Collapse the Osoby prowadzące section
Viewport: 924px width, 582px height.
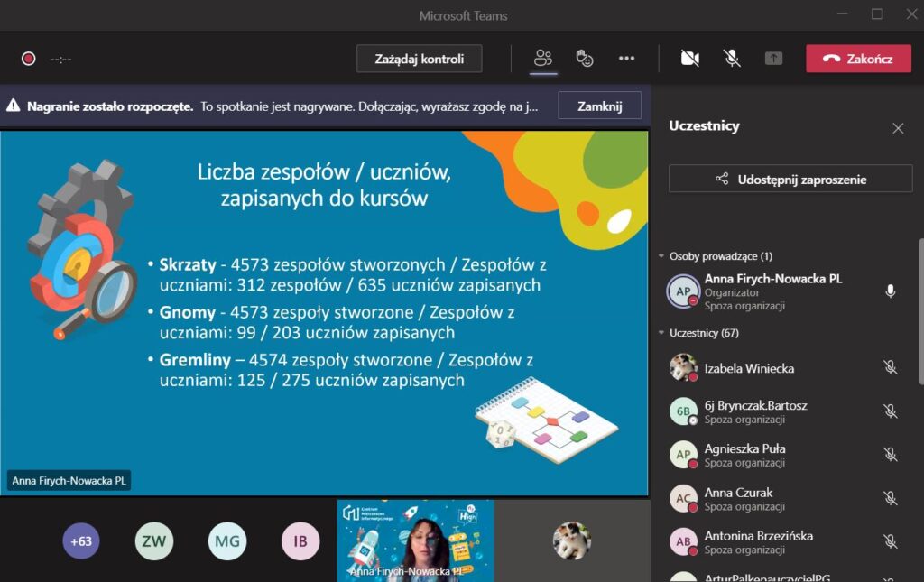tap(661, 256)
